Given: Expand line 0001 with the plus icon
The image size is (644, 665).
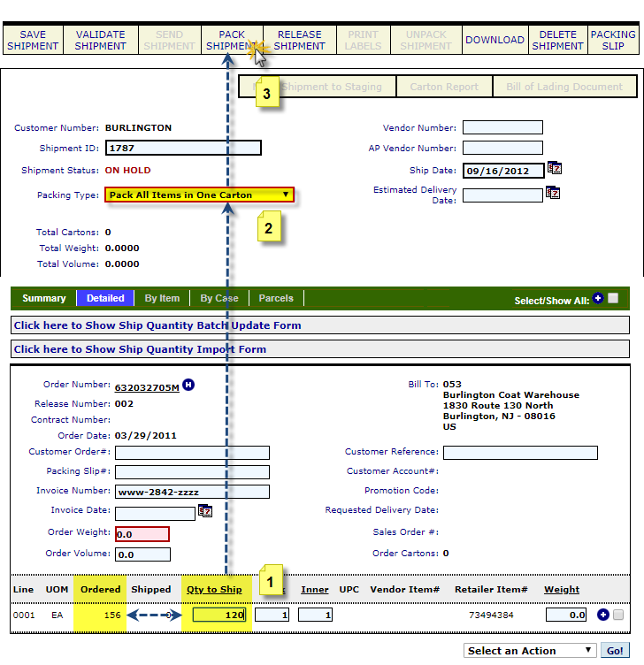Looking at the screenshot, I should click(x=602, y=614).
